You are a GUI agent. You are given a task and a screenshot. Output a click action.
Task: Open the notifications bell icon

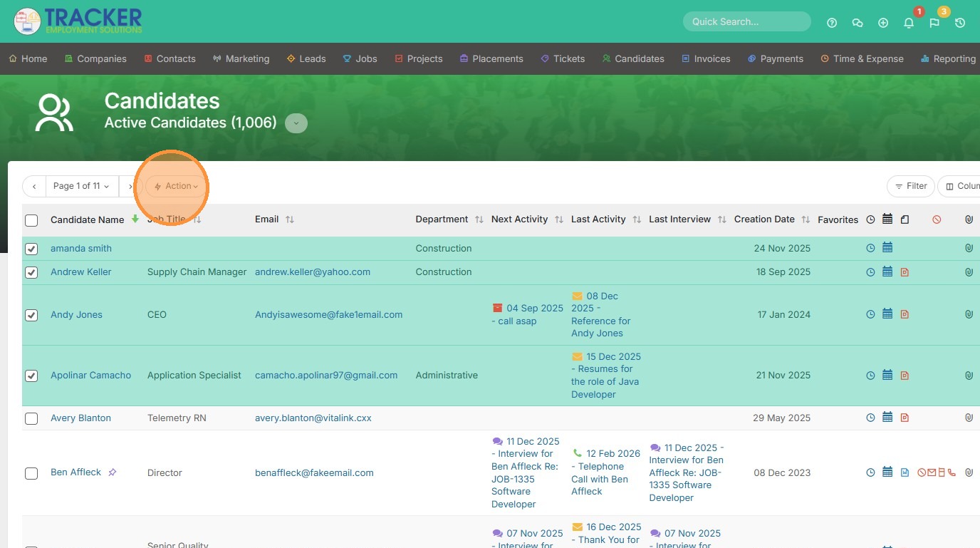909,23
